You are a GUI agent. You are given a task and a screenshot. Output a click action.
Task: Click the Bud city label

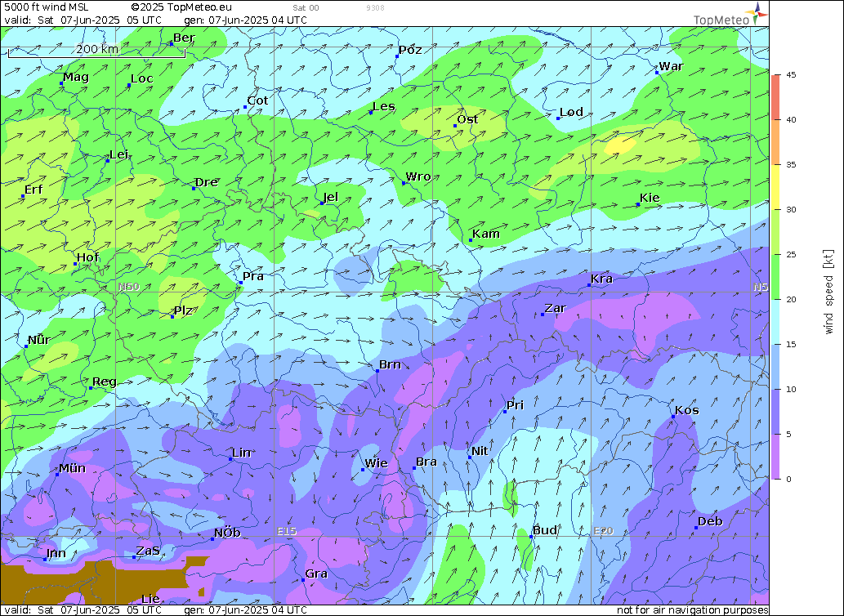click(x=545, y=530)
